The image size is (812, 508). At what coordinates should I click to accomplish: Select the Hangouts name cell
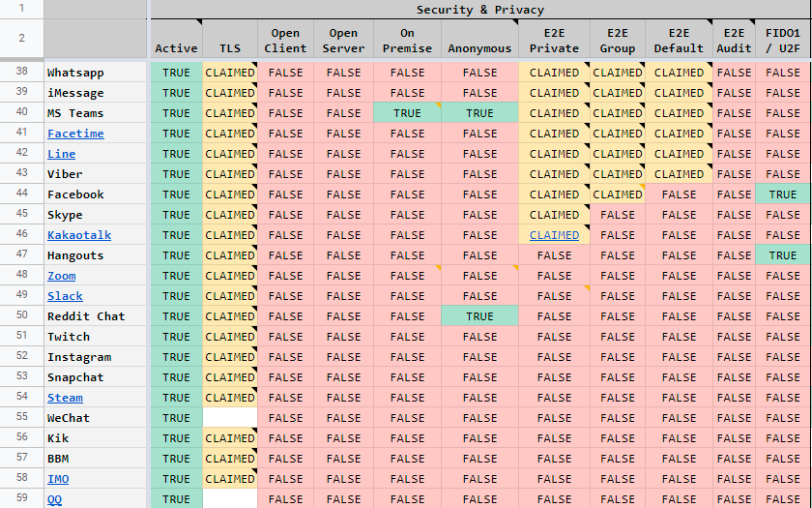point(96,255)
